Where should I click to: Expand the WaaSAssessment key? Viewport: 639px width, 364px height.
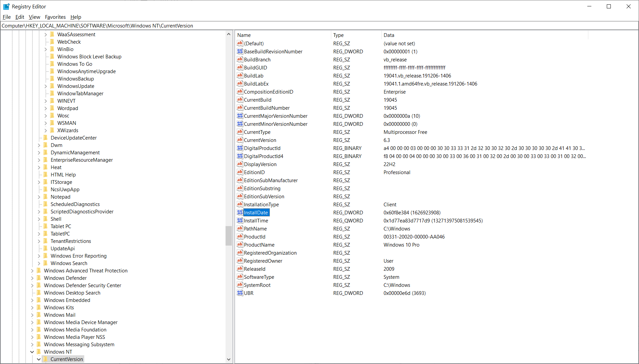click(46, 34)
